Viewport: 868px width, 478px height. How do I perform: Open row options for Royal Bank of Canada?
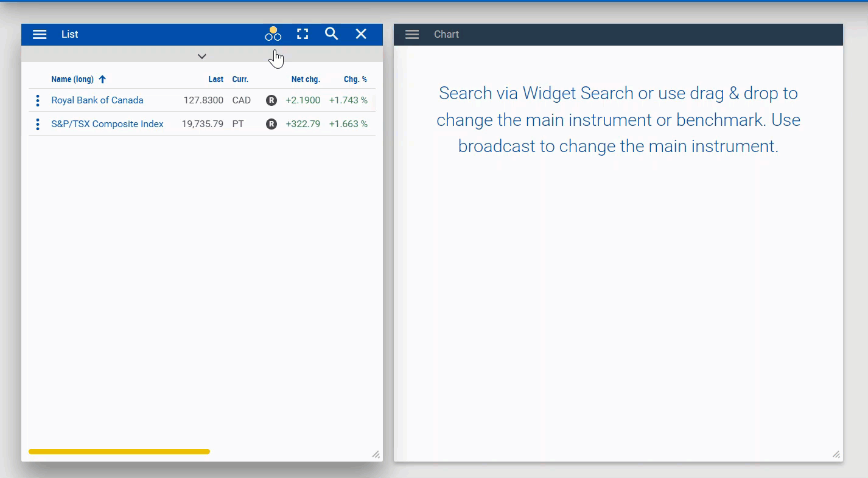tap(38, 100)
